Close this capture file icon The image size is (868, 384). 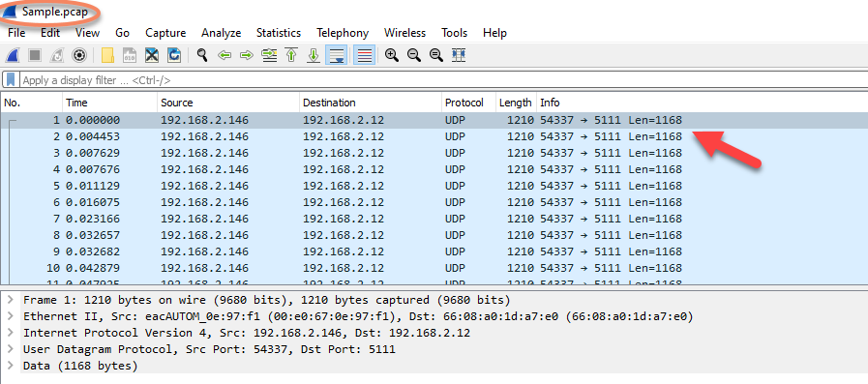pyautogui.click(x=152, y=55)
